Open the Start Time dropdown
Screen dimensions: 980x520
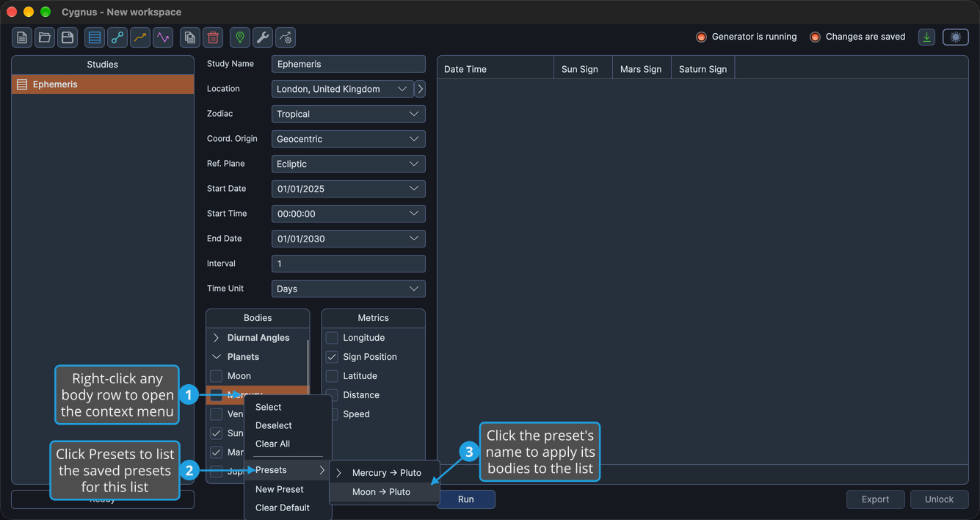click(x=349, y=214)
